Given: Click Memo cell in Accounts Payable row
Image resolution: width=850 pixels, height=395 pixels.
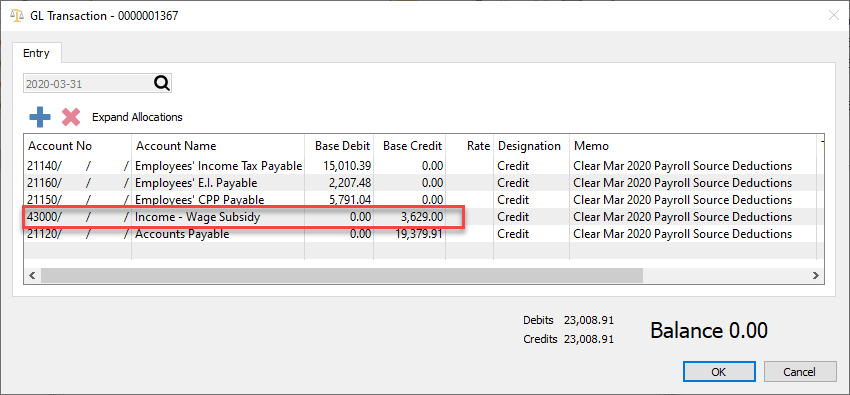Looking at the screenshot, I should click(693, 234).
